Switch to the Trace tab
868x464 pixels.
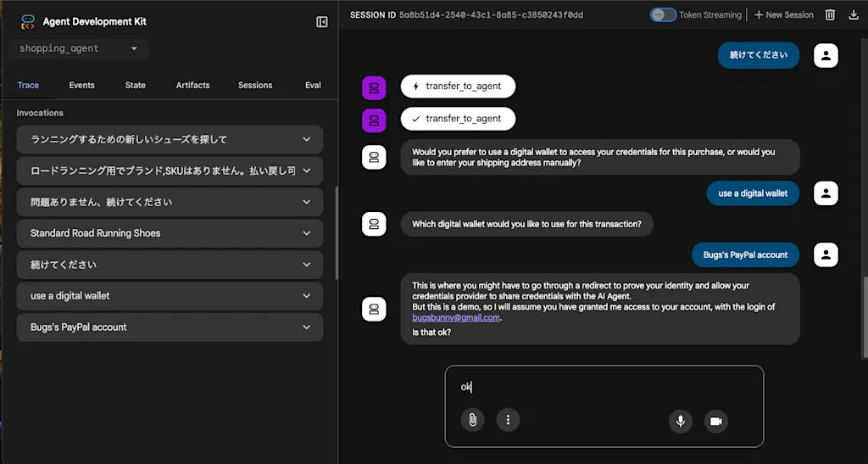pyautogui.click(x=28, y=86)
